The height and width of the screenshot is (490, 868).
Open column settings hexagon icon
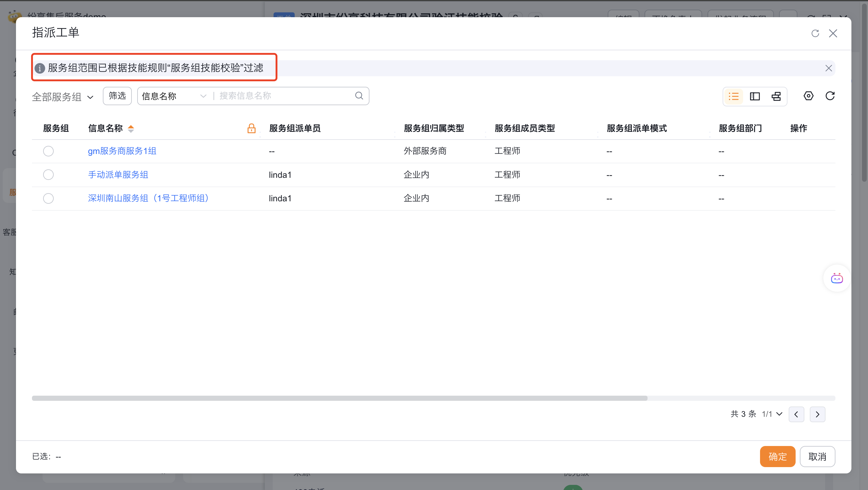808,96
